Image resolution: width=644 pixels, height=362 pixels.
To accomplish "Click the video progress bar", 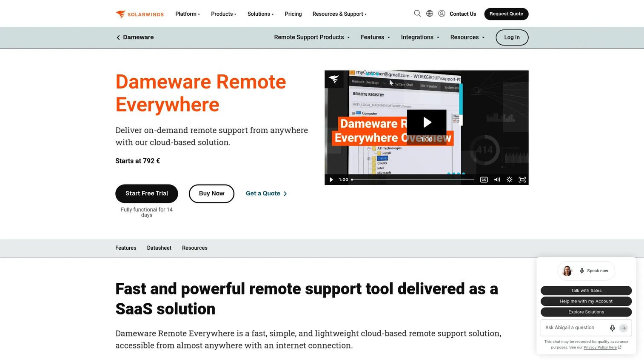I will tap(413, 180).
